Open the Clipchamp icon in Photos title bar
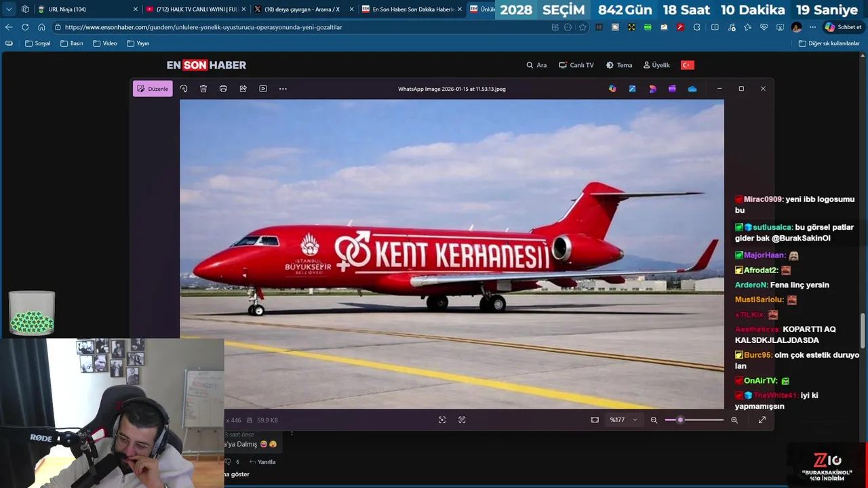Screen dimensions: 868x488 [x=672, y=89]
